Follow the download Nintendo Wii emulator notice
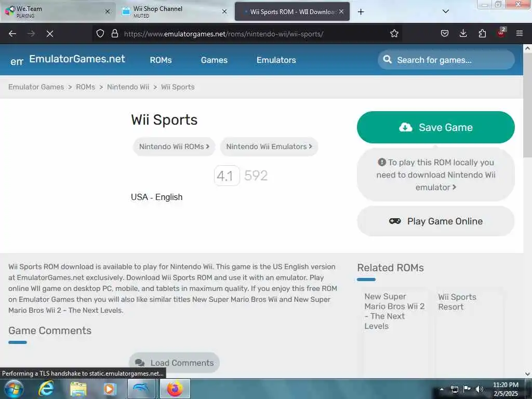 click(x=436, y=175)
